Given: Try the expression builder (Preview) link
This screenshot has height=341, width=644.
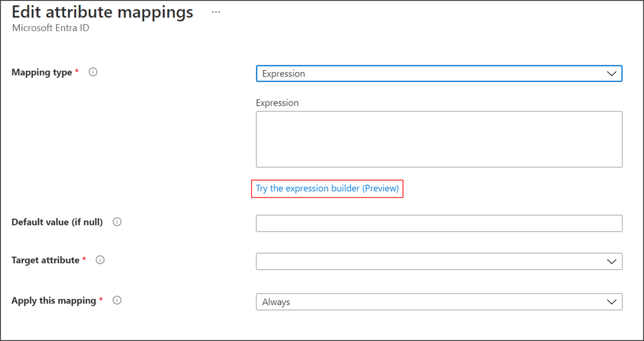Looking at the screenshot, I should [327, 189].
